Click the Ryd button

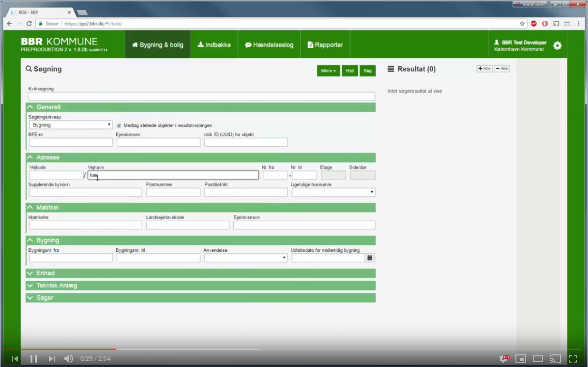[x=350, y=71]
